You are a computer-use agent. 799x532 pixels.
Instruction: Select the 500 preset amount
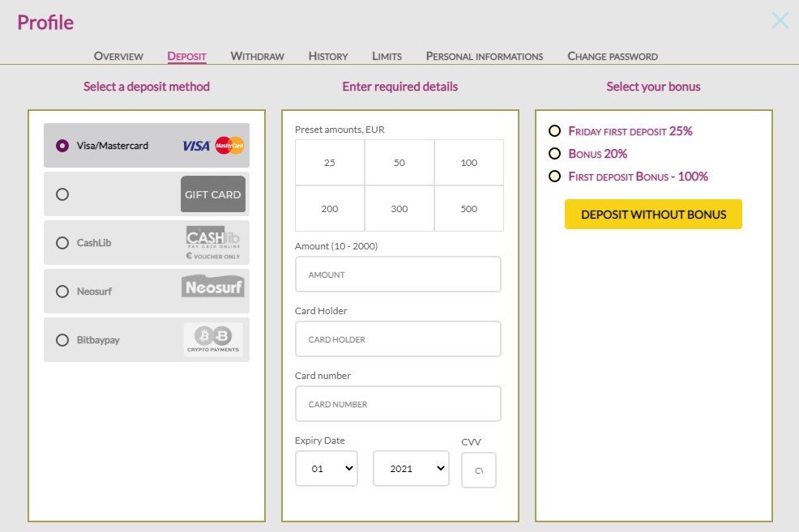click(468, 208)
